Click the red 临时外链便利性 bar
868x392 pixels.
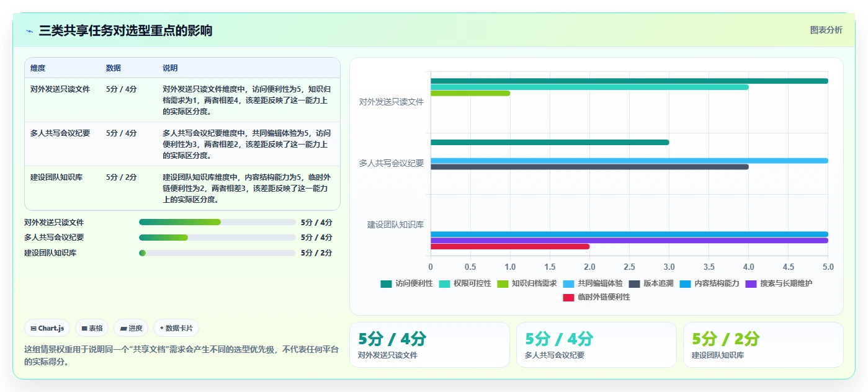[510, 246]
